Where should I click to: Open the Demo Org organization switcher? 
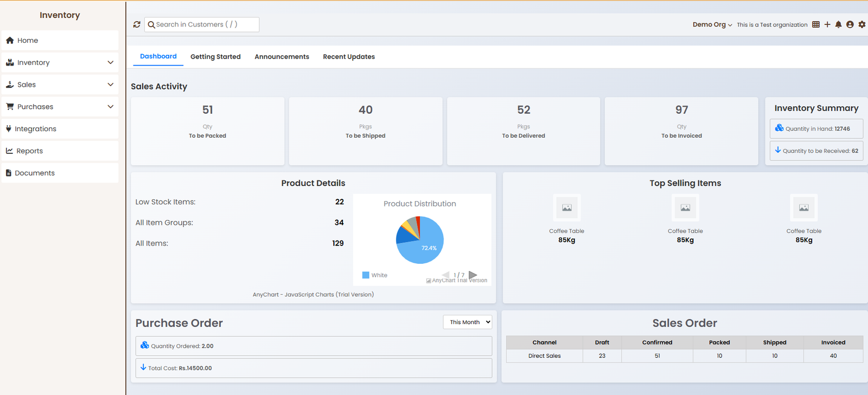[x=712, y=24]
